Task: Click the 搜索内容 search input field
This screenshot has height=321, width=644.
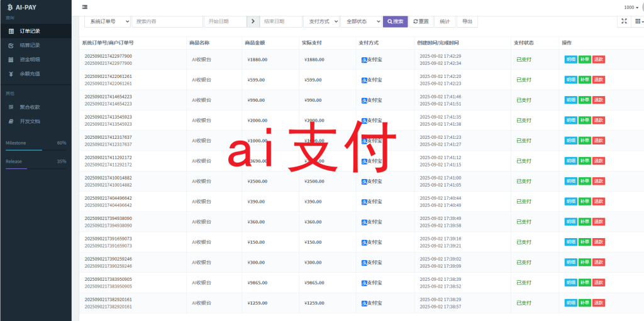Action: [x=167, y=21]
